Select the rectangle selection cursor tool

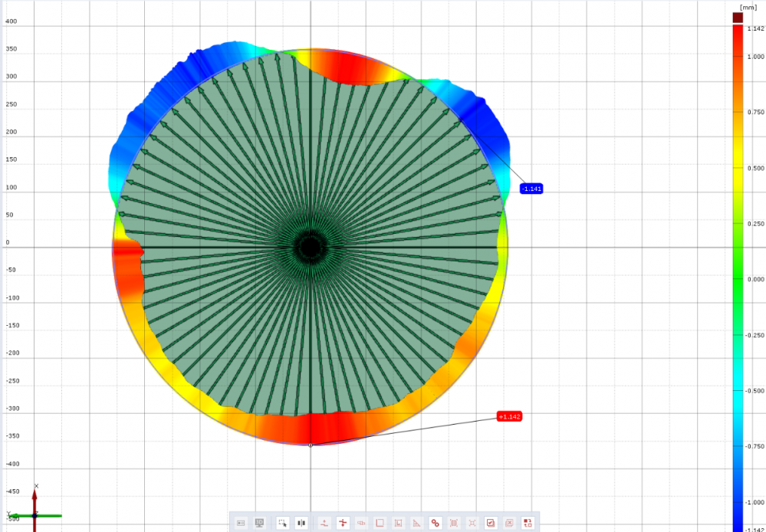click(x=282, y=523)
